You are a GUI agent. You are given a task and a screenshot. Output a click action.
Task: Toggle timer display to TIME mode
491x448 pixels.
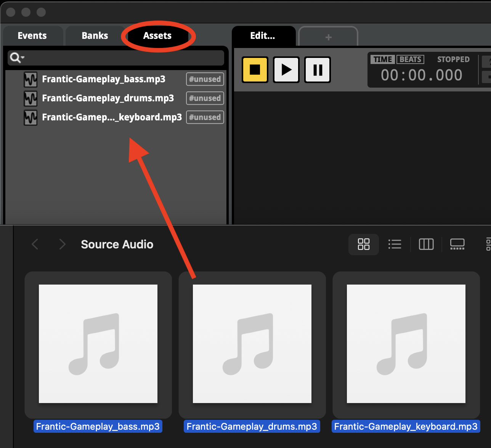pos(383,59)
